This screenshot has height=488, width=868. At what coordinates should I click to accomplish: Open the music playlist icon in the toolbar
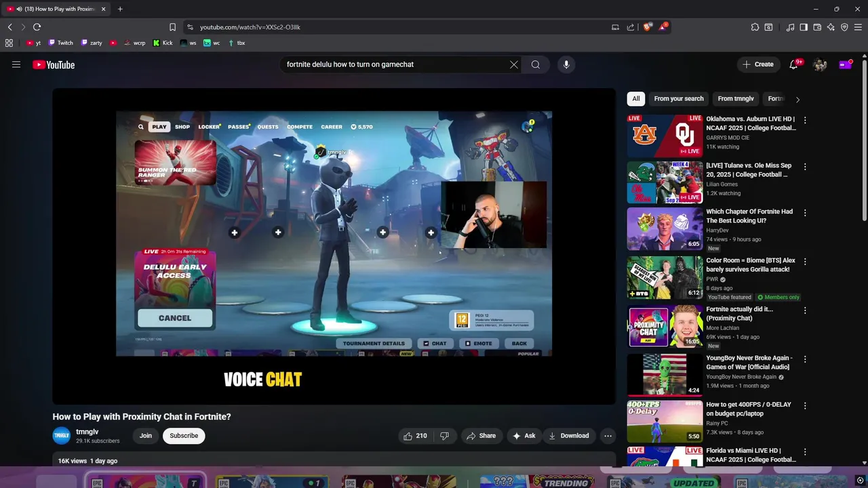[790, 27]
